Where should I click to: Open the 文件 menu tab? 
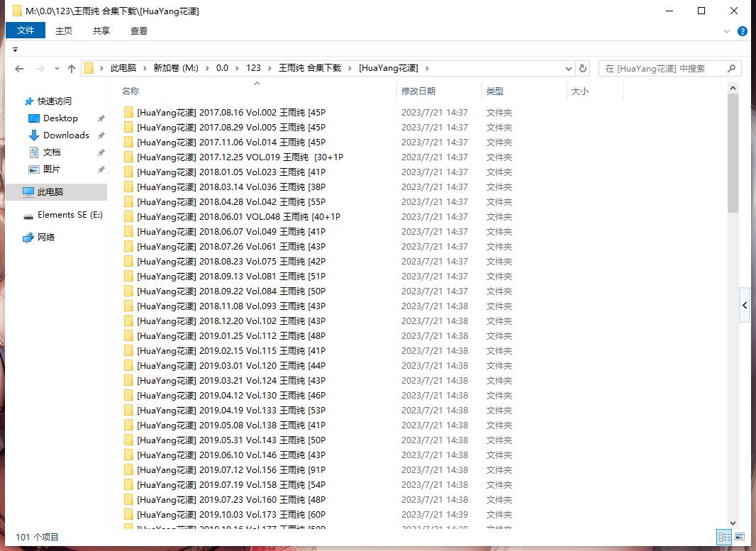(26, 30)
